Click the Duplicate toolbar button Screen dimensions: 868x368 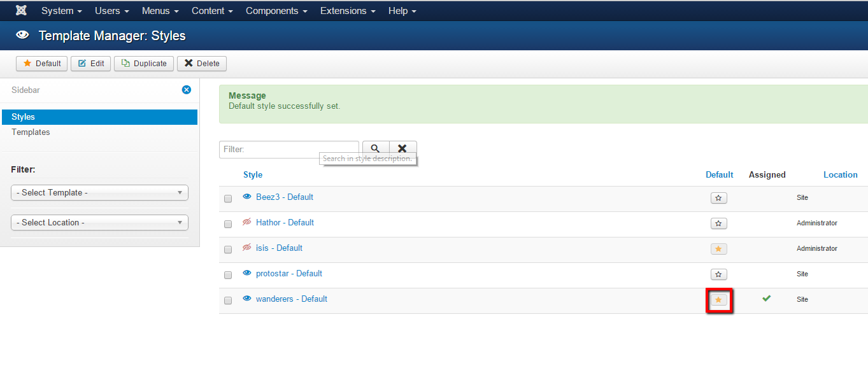144,64
